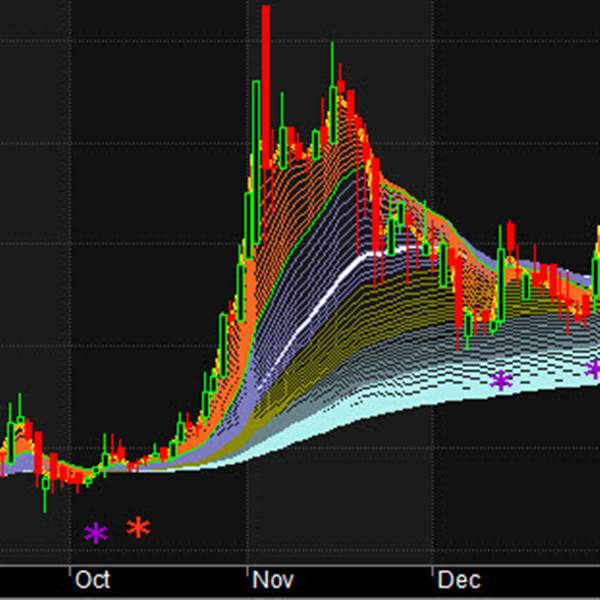This screenshot has width=600, height=600.
Task: Click the Oct label on time axis
Action: (93, 580)
